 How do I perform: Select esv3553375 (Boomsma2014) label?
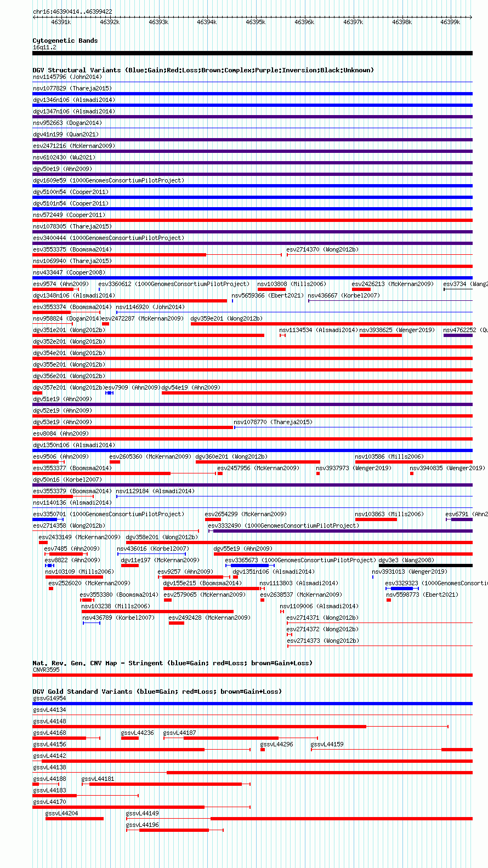pyautogui.click(x=72, y=249)
